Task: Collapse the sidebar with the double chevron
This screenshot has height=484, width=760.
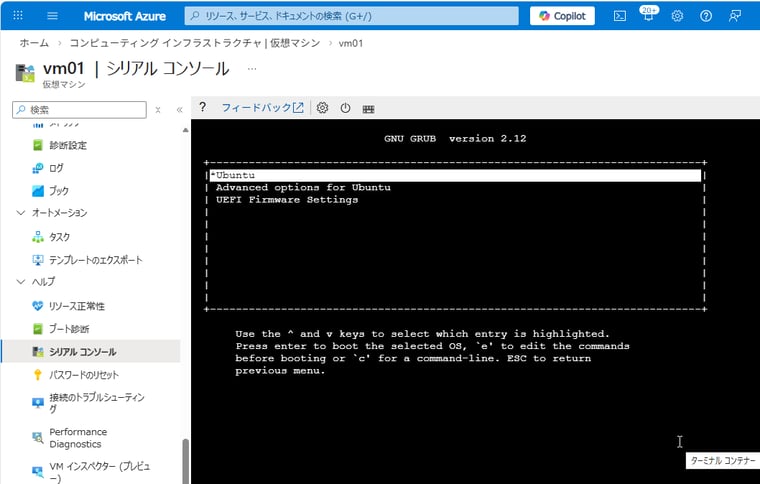Action: point(179,110)
